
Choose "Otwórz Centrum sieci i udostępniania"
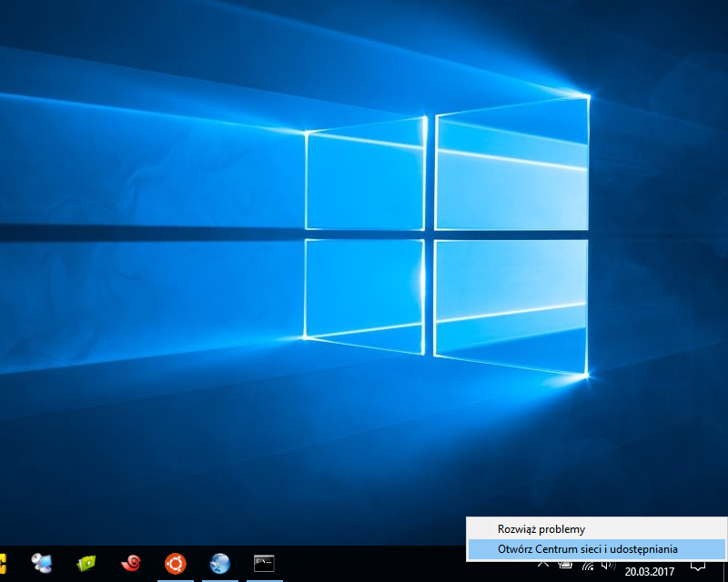click(x=587, y=549)
